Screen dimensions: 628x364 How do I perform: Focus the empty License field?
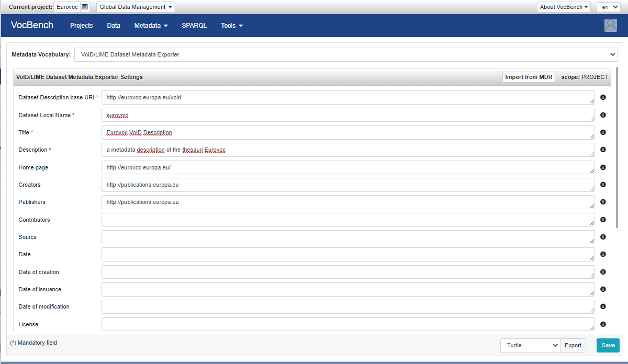(348, 324)
